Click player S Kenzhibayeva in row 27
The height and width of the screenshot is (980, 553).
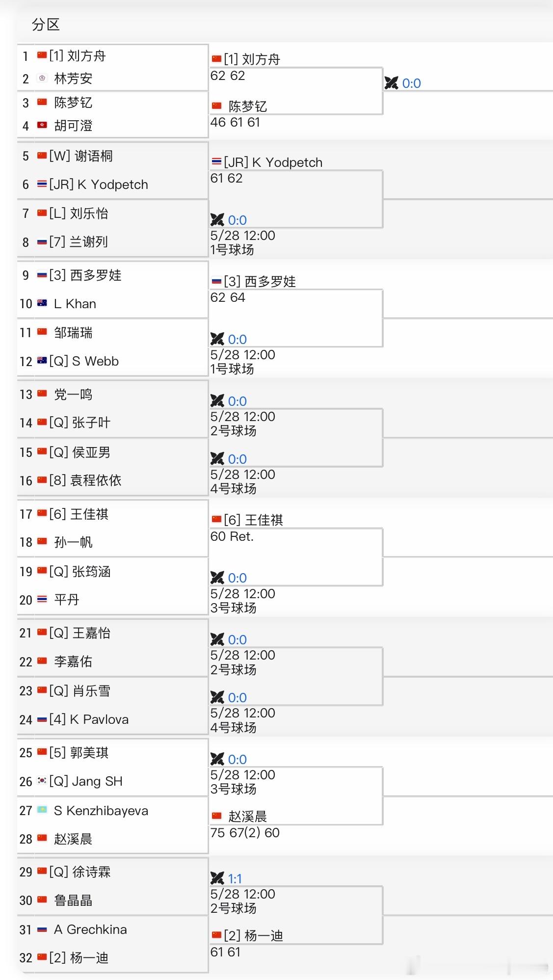(101, 810)
